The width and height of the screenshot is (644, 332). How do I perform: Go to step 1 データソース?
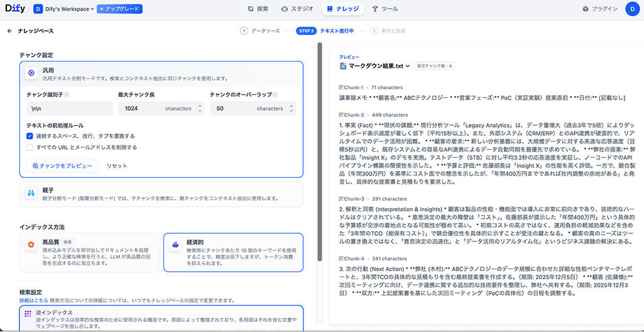pyautogui.click(x=260, y=31)
